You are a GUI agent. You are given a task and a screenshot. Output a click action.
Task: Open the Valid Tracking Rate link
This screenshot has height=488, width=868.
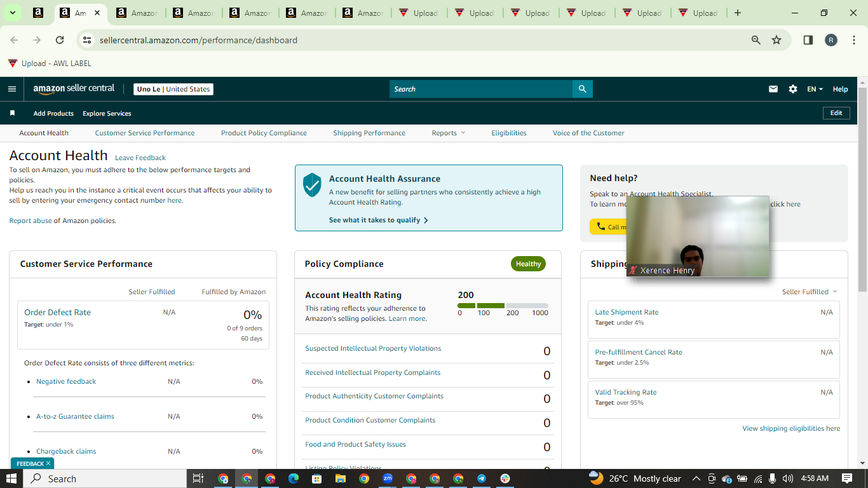coord(626,392)
